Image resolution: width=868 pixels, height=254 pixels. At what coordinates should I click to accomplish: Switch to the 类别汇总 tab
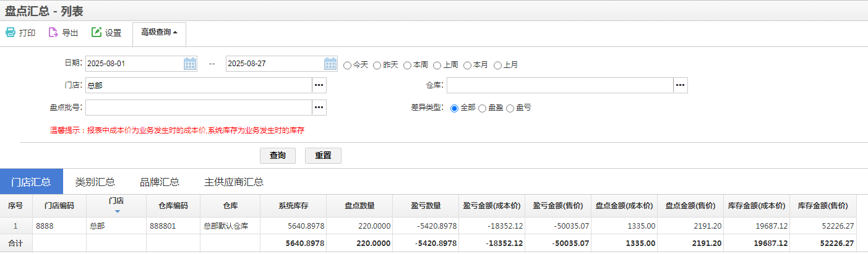(x=95, y=182)
